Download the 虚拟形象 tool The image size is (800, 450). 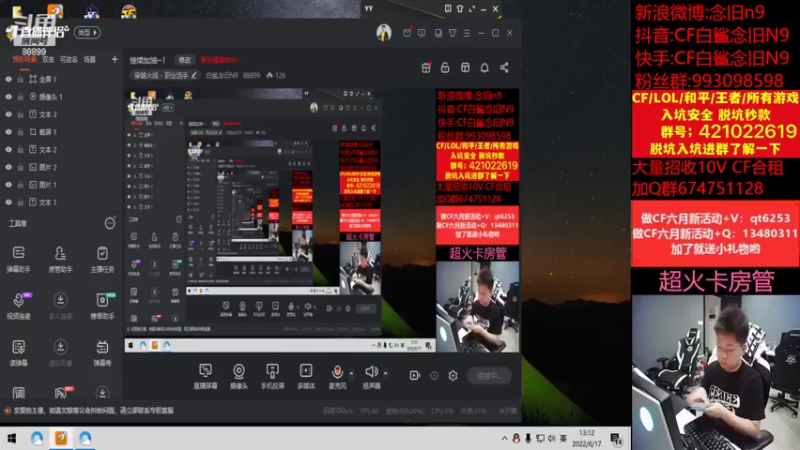60,353
